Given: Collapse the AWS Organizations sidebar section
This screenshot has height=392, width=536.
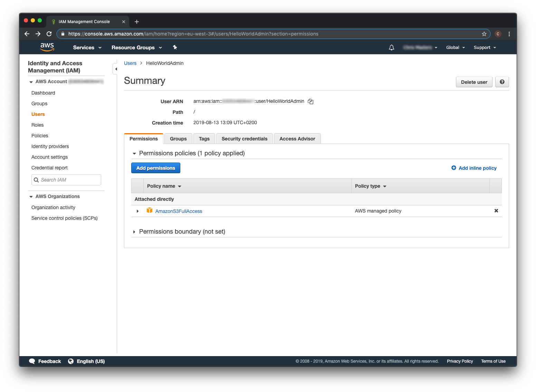Looking at the screenshot, I should 31,197.
